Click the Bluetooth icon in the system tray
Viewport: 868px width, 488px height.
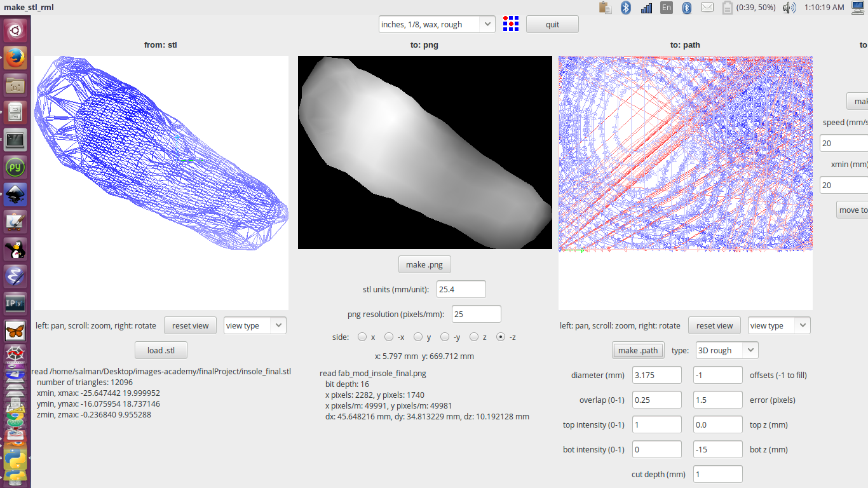[x=626, y=8]
